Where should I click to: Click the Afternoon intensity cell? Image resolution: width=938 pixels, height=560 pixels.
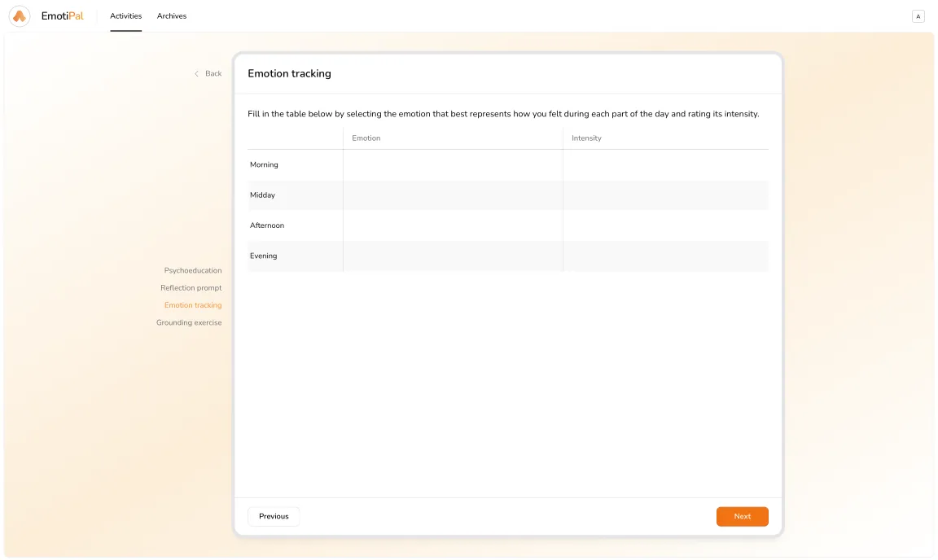[666, 225]
